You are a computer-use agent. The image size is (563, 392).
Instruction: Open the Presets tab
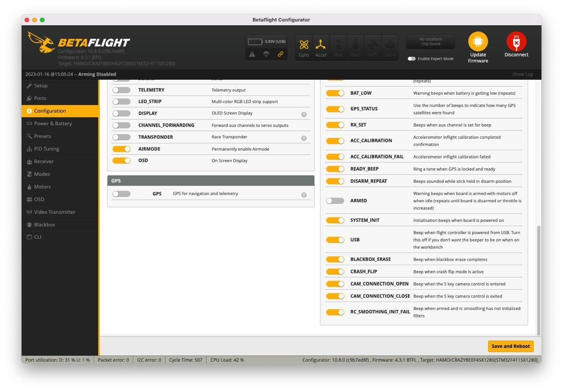(60, 136)
